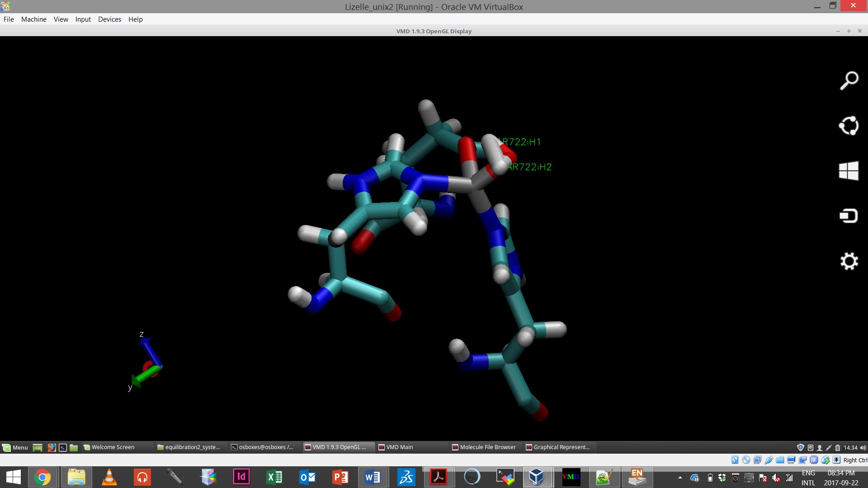This screenshot has height=488, width=868.
Task: Click the Windows charm search magnifier icon
Action: [x=849, y=81]
